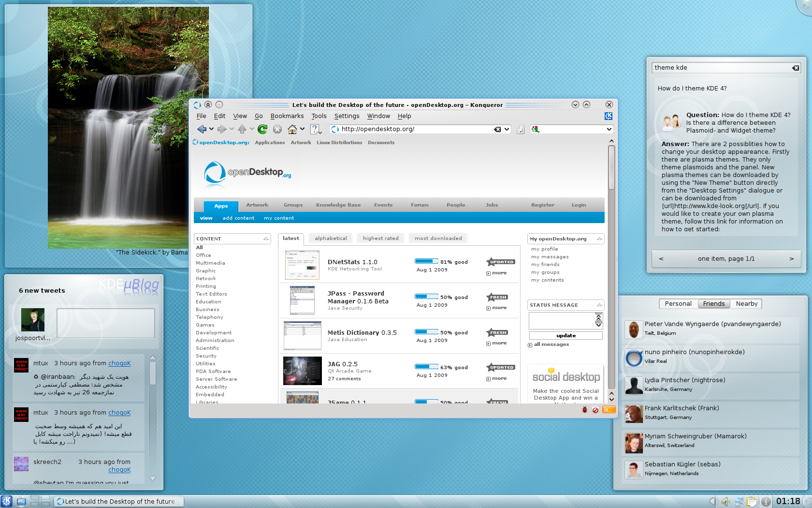Select the Friends toggle in people widget

point(714,304)
